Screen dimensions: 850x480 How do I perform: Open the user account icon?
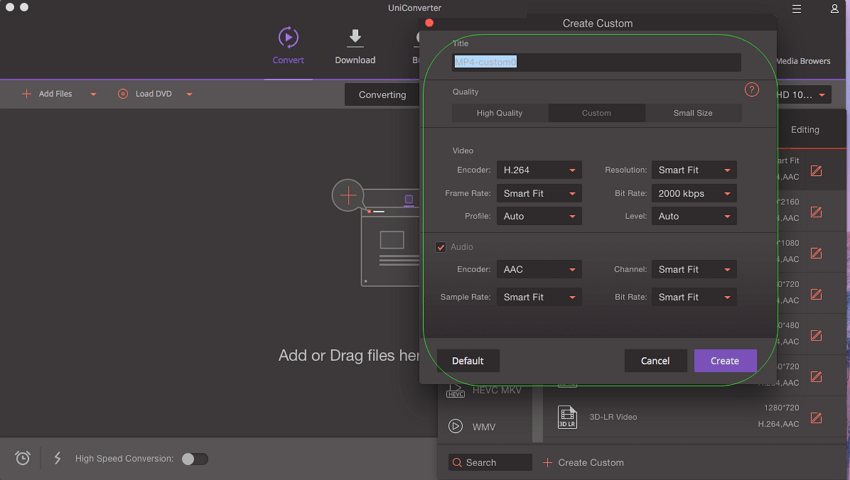pos(834,9)
